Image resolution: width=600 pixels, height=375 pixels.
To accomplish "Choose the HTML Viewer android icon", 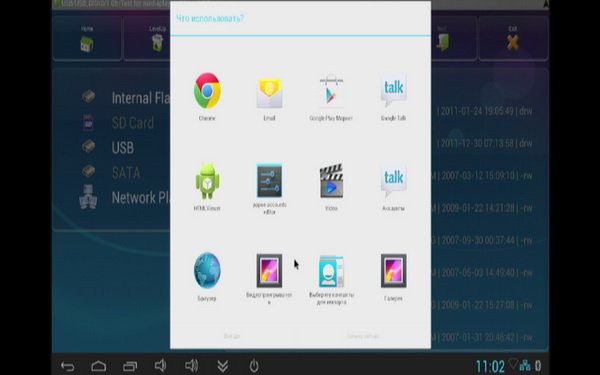I will pyautogui.click(x=207, y=181).
